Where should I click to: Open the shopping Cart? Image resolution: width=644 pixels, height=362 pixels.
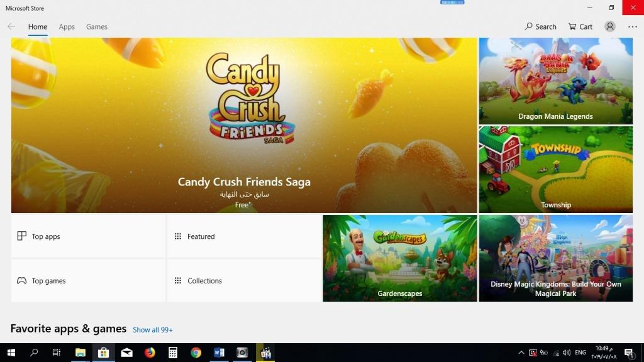pyautogui.click(x=580, y=26)
